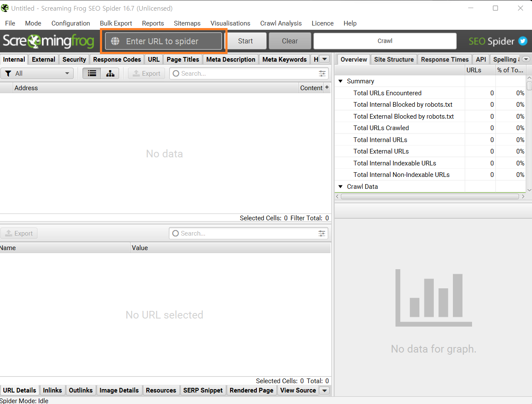Viewport: 532px width, 404px height.
Task: Select the Spelling tab
Action: click(x=505, y=60)
